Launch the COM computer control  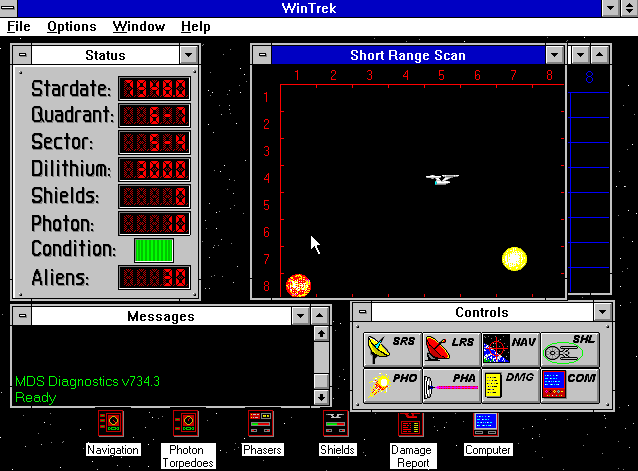[570, 386]
